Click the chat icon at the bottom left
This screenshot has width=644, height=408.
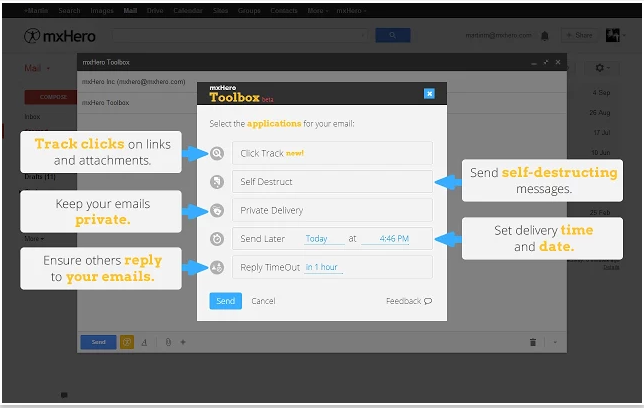[64, 395]
